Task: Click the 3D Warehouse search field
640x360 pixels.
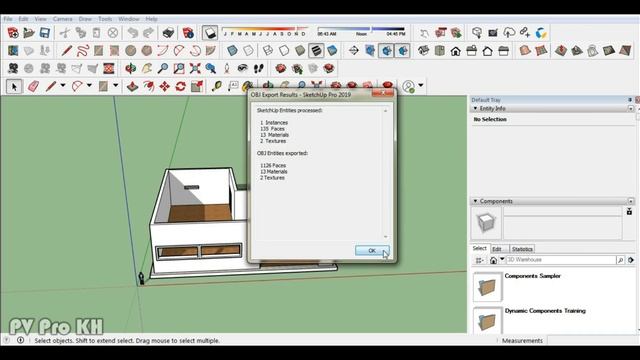Action: [x=561, y=260]
